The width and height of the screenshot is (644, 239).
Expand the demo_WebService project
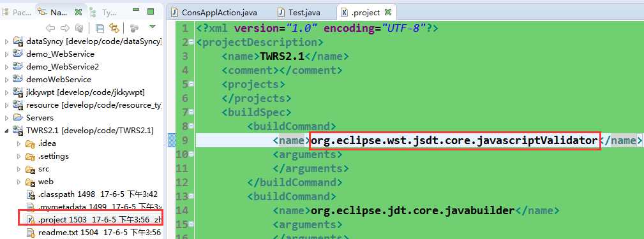pos(6,54)
